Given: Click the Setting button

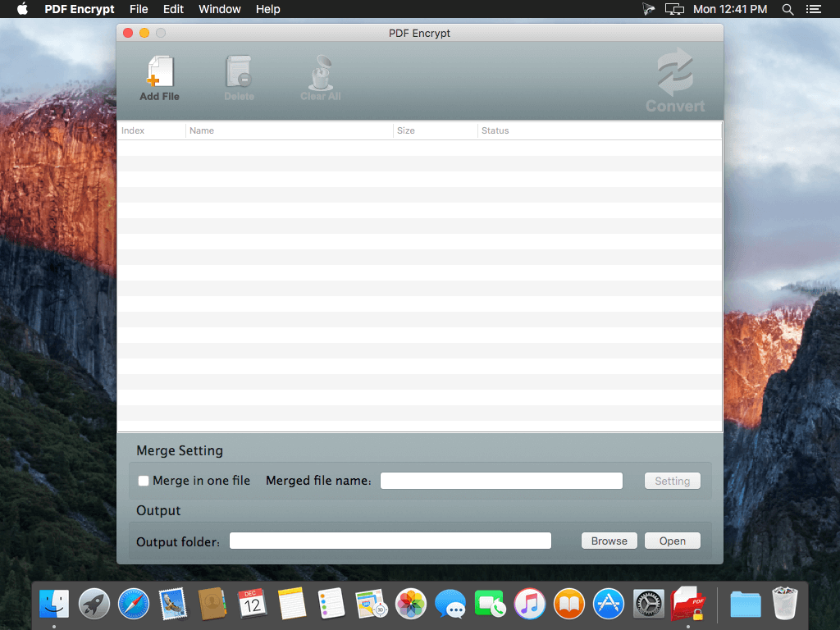Looking at the screenshot, I should pyautogui.click(x=673, y=481).
